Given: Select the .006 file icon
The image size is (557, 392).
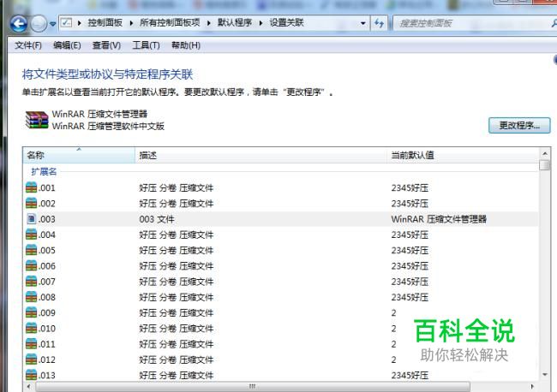Looking at the screenshot, I should (31, 265).
